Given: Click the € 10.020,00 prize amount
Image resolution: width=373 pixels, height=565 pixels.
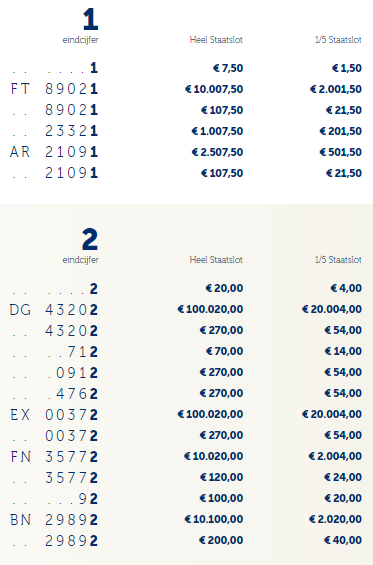Looking at the screenshot, I should 214,456.
